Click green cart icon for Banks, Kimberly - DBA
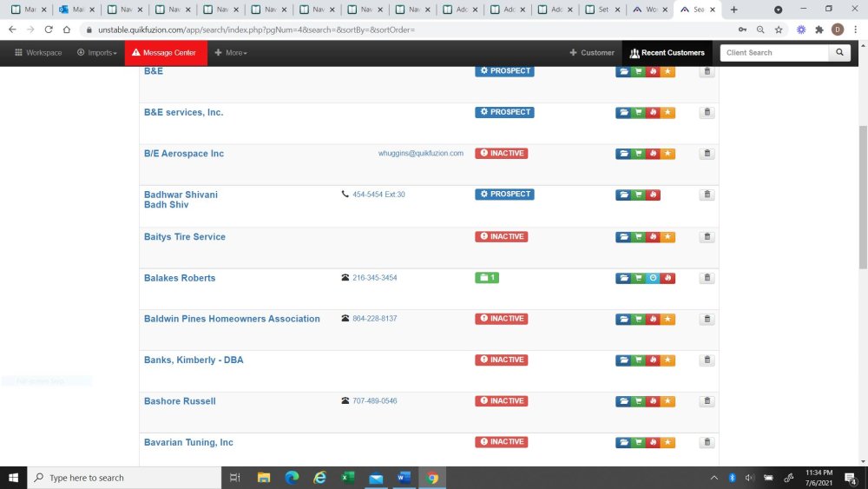 coord(638,360)
